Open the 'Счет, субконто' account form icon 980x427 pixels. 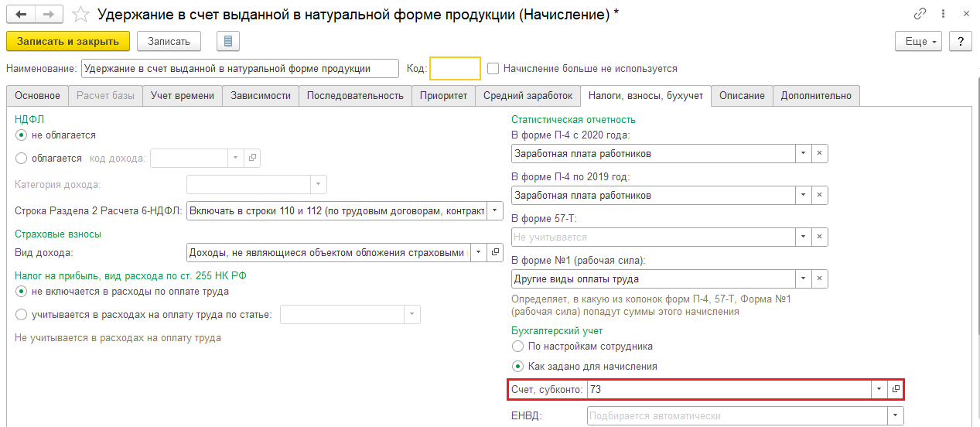896,390
